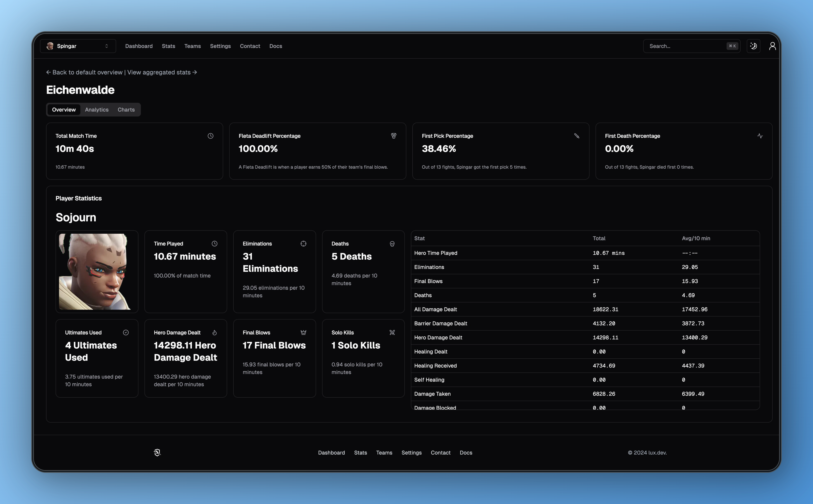Click the Final Blows crown icon

(x=303, y=332)
